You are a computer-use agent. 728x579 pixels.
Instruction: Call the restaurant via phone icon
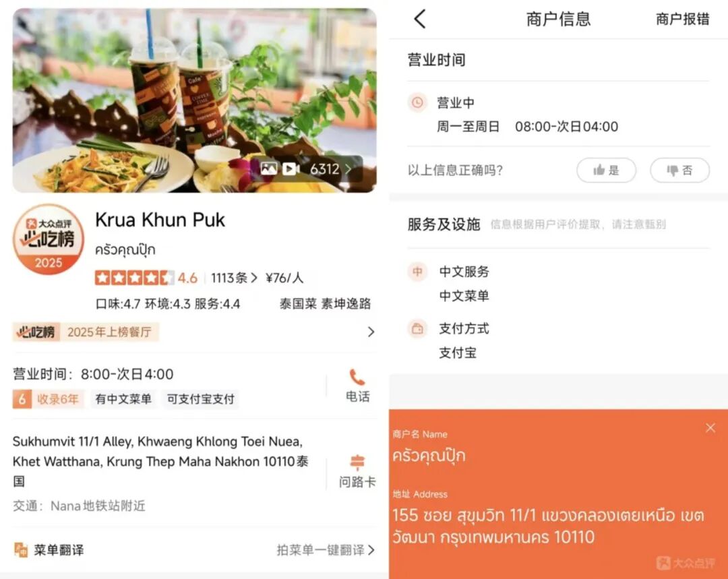357,377
